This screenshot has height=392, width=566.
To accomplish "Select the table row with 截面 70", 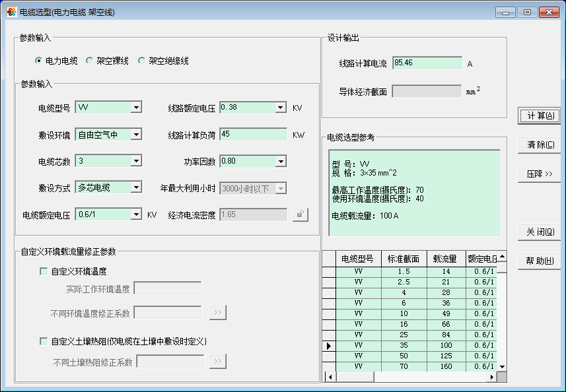I will (x=409, y=366).
